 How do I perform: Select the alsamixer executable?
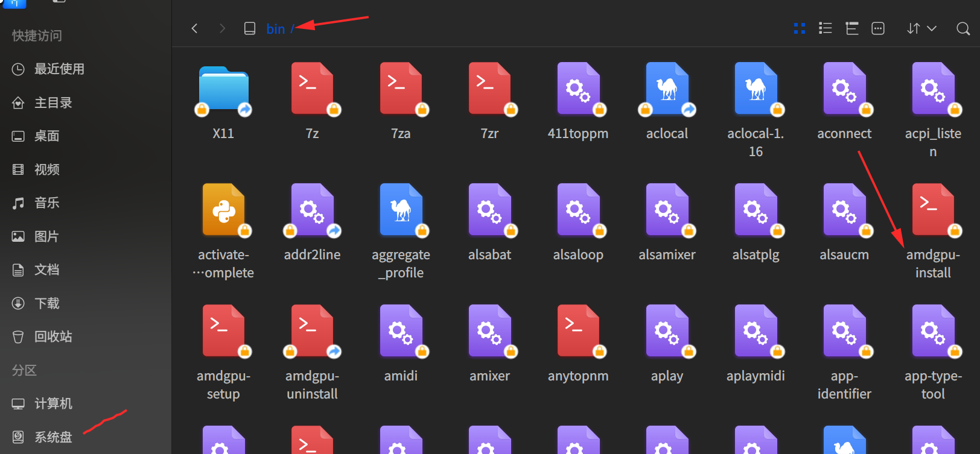point(667,210)
